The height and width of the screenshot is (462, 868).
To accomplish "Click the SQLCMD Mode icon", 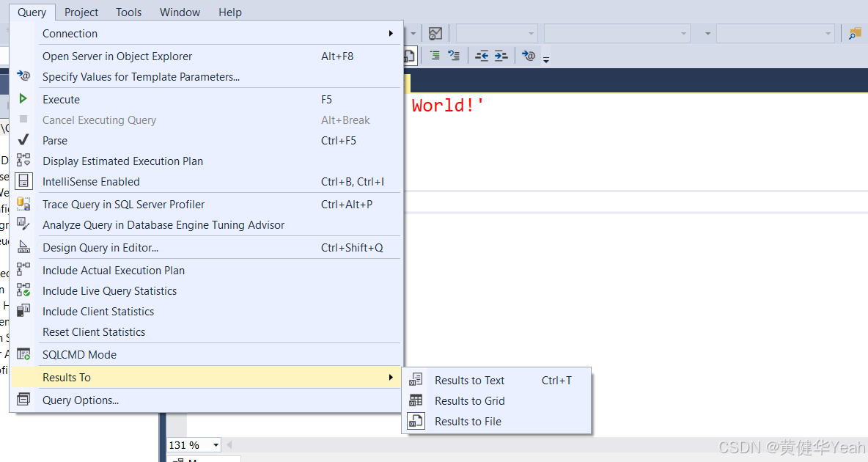I will [23, 354].
